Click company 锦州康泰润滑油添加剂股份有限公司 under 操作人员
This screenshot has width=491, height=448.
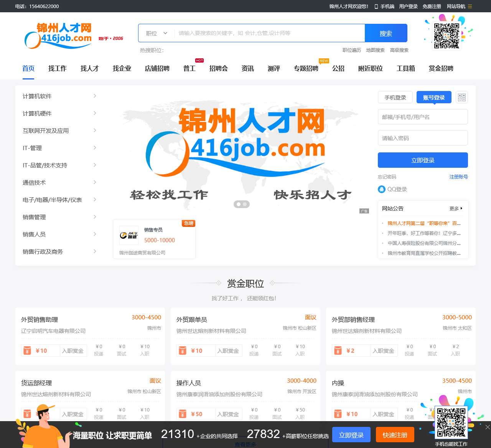pos(219,394)
